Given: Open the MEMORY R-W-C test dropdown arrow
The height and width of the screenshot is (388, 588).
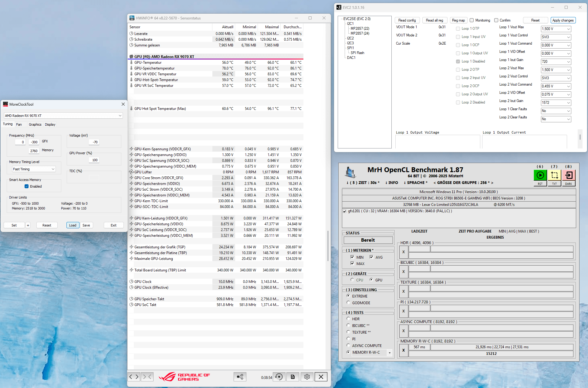Looking at the screenshot, I should coord(390,353).
